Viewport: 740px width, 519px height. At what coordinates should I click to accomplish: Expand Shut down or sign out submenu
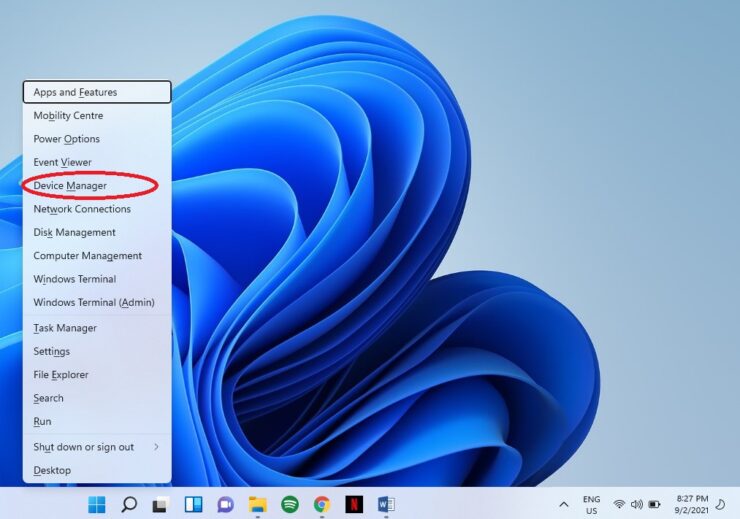tap(97, 447)
